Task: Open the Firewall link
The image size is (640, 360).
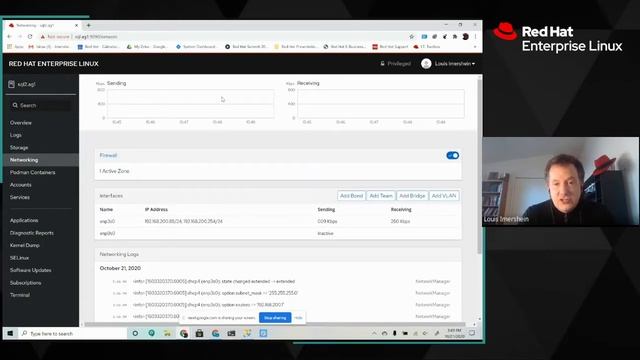Action: pos(108,156)
